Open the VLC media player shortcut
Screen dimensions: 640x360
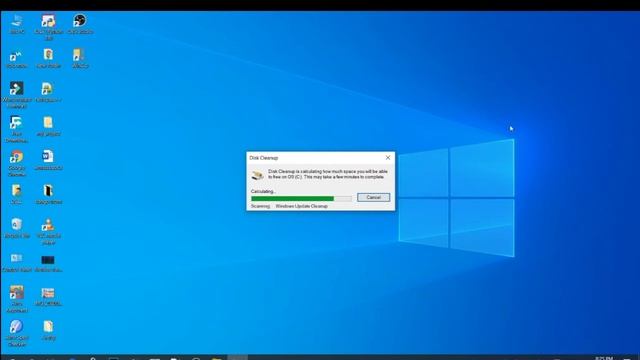(x=48, y=231)
